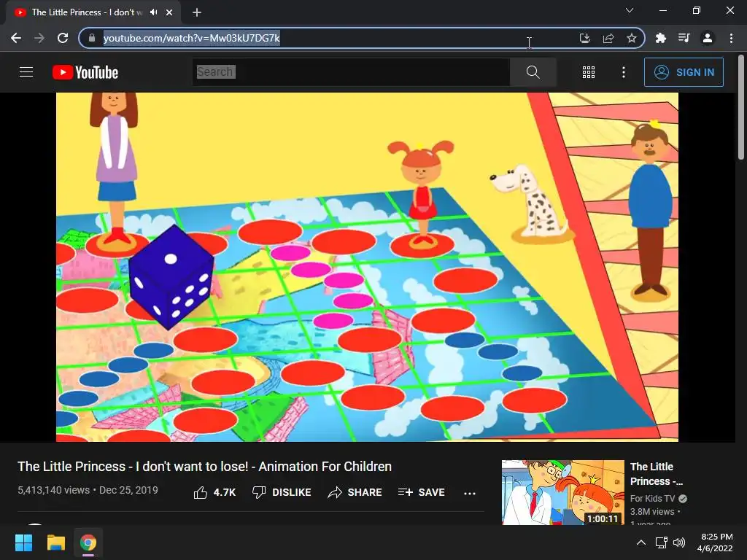Sign in to YouTube

[x=684, y=72]
